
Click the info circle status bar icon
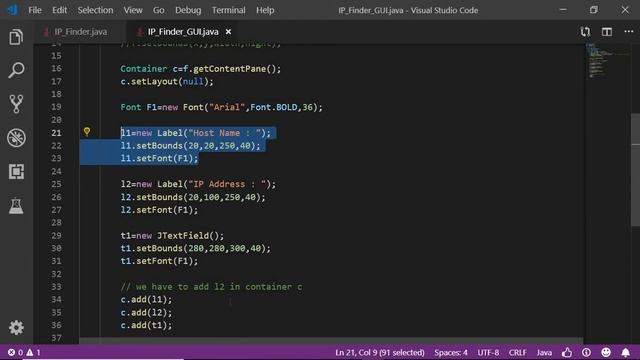587,352
